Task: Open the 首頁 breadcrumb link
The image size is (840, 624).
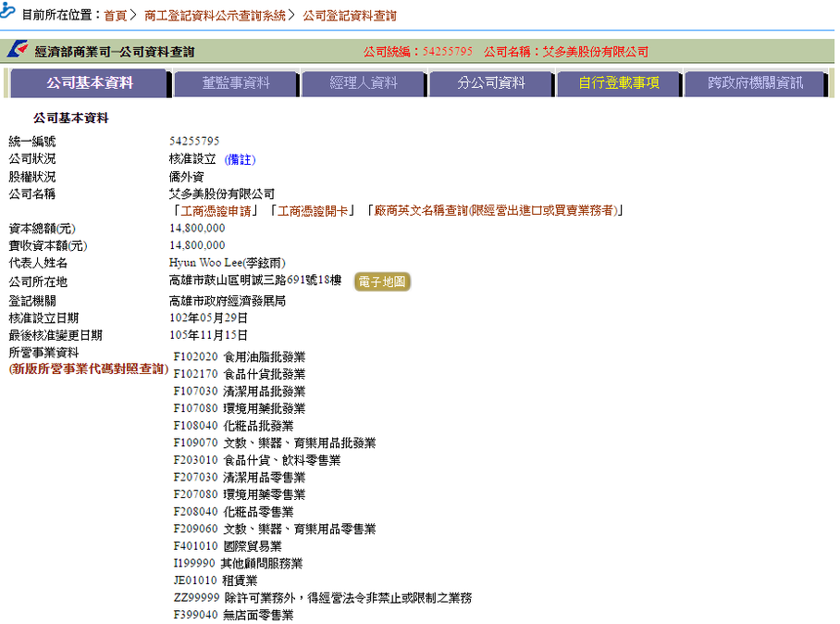Action: coord(115,16)
